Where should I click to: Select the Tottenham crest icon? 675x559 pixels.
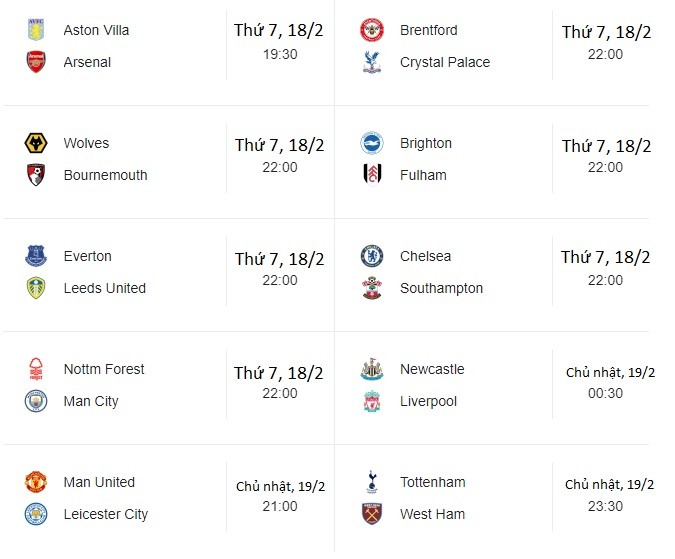pyautogui.click(x=372, y=482)
